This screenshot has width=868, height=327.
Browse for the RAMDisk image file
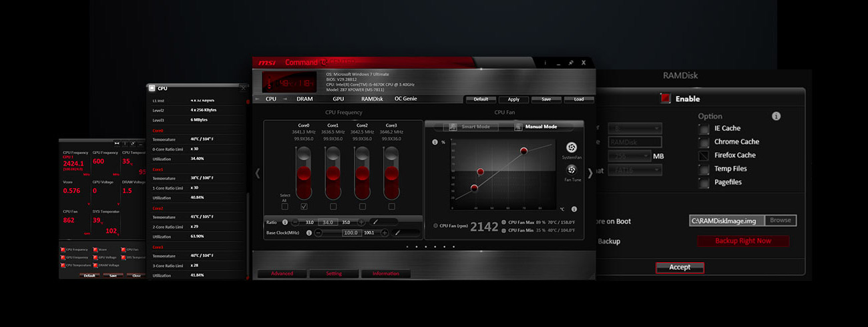coord(780,220)
